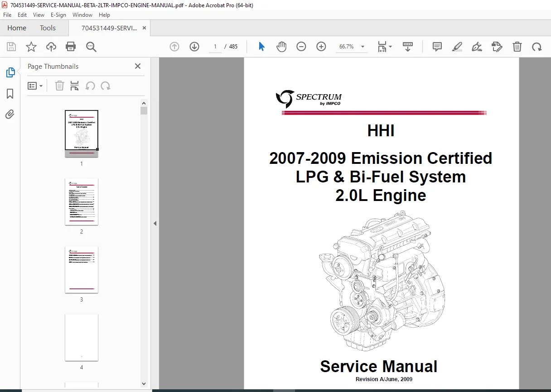Select page 4 blank thumbnail
Image resolution: width=551 pixels, height=392 pixels.
(82, 337)
